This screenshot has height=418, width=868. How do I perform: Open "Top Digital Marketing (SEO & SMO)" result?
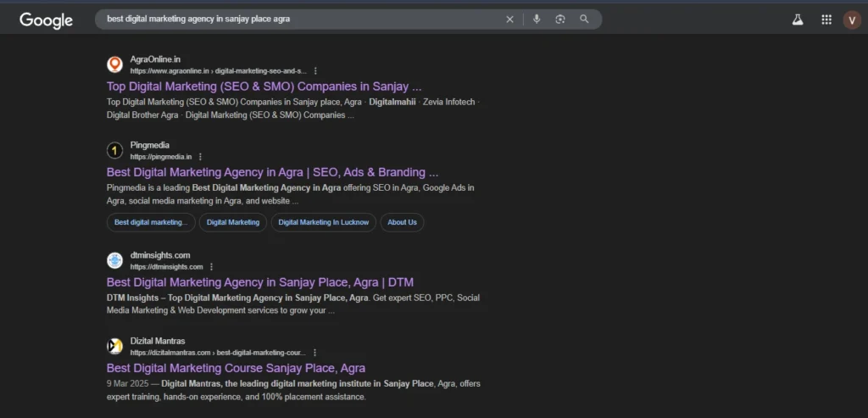264,86
